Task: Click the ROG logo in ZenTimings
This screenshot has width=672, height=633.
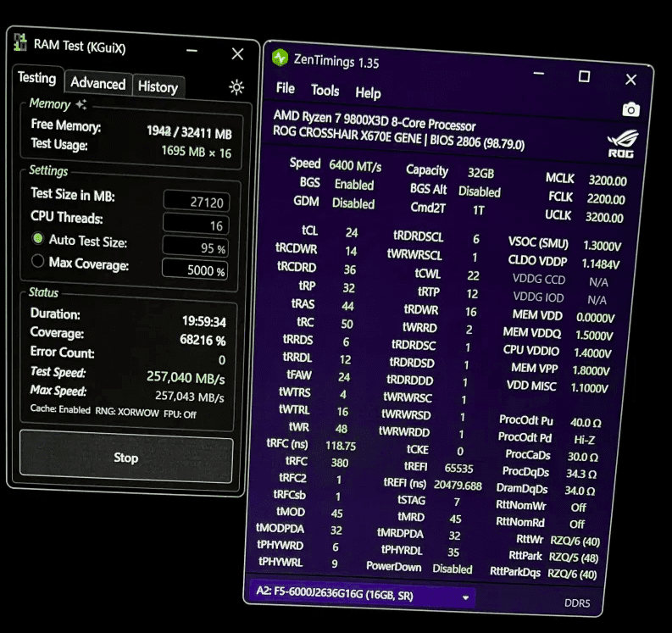Action: 622,144
